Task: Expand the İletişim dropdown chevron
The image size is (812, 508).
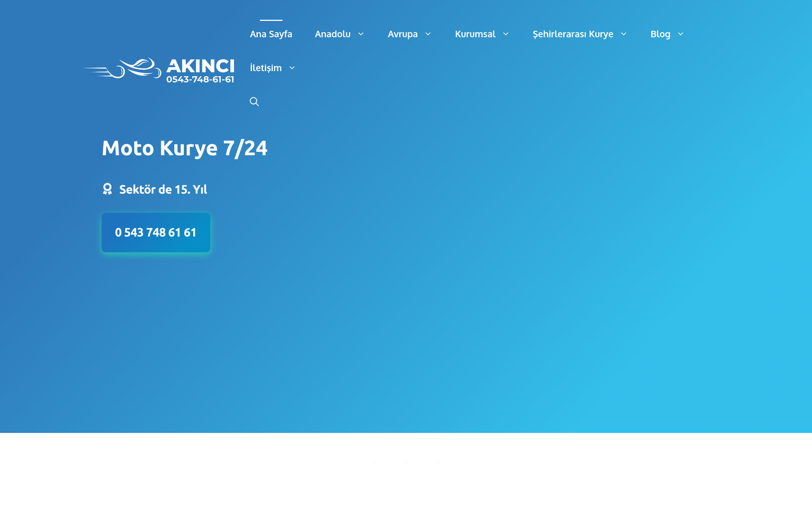Action: [x=292, y=68]
